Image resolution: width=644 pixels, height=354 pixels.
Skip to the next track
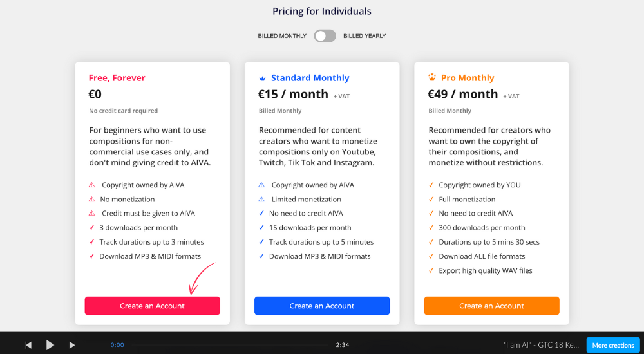pyautogui.click(x=72, y=345)
